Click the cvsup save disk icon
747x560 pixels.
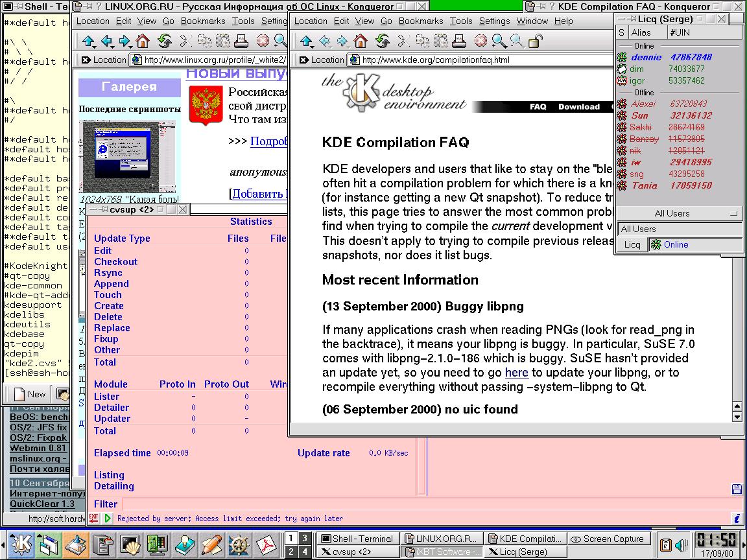(737, 489)
